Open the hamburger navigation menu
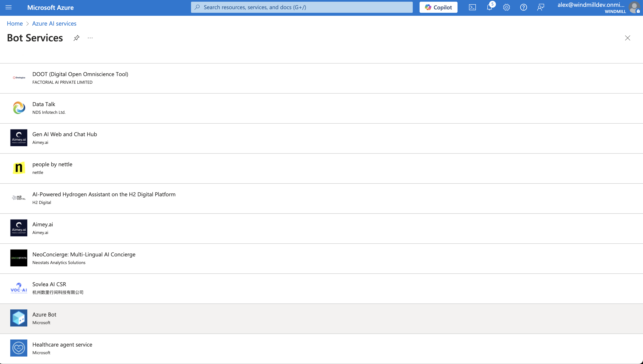 9,7
